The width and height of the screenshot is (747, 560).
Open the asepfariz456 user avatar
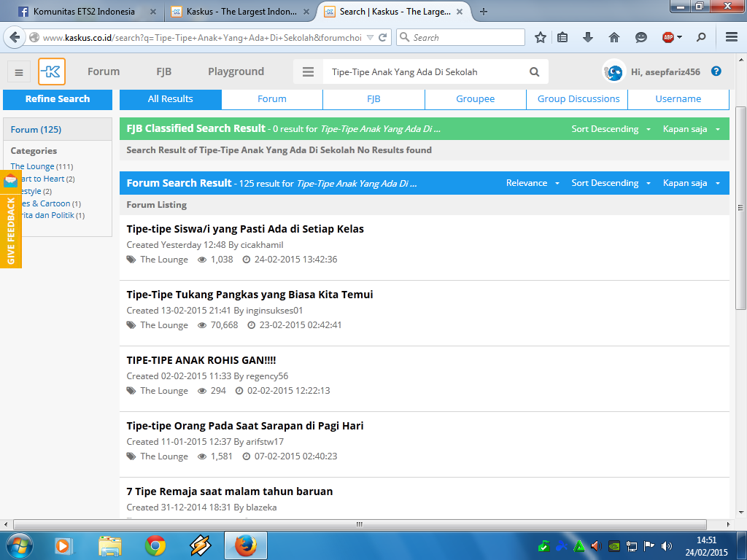pos(614,72)
